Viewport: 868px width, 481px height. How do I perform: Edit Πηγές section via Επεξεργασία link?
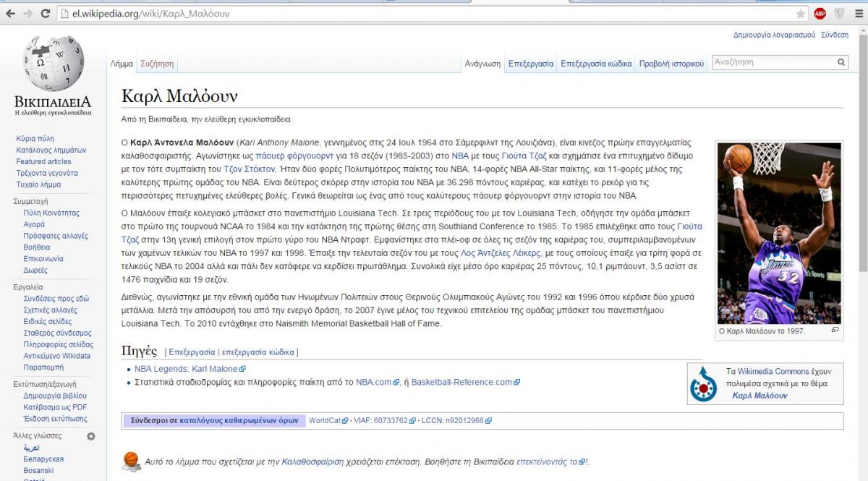[192, 352]
